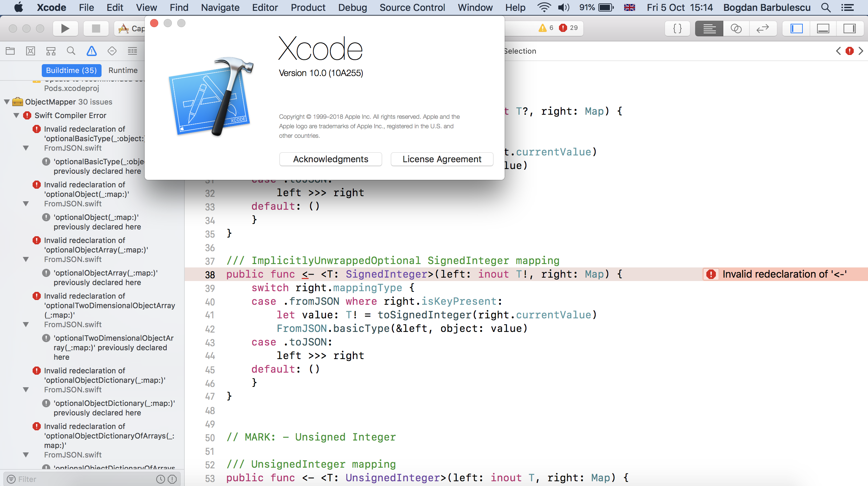Toggle the Inspectors panel visibility

click(850, 29)
